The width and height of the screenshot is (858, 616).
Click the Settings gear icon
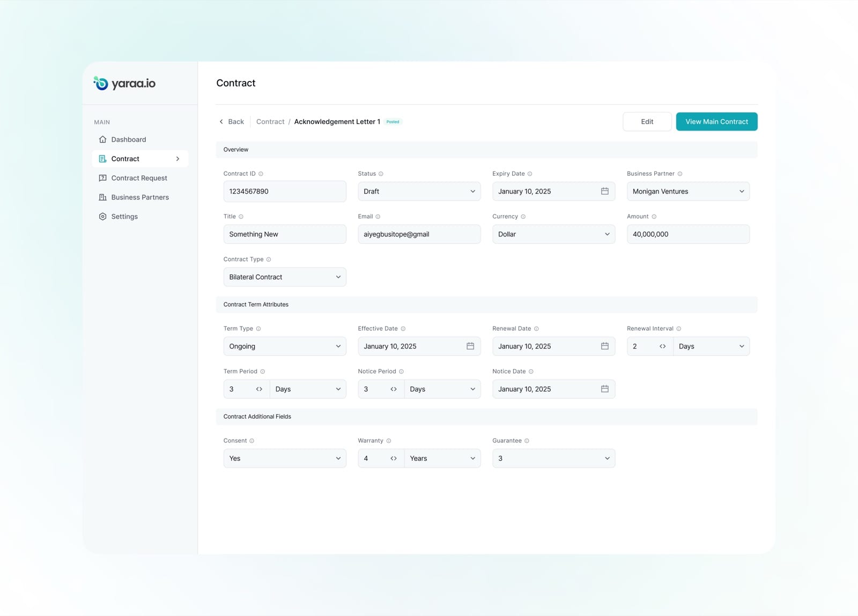(102, 217)
